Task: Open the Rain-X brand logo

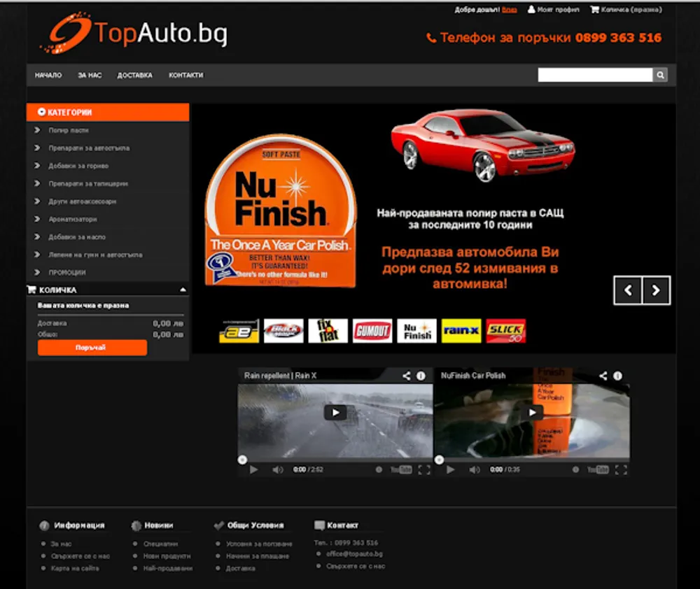Action: click(461, 331)
